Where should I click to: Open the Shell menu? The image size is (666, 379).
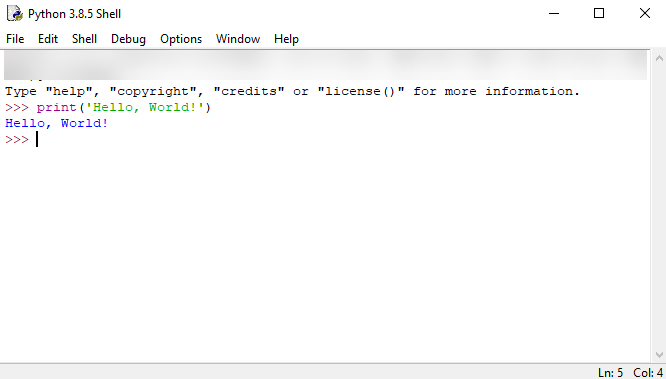(85, 39)
